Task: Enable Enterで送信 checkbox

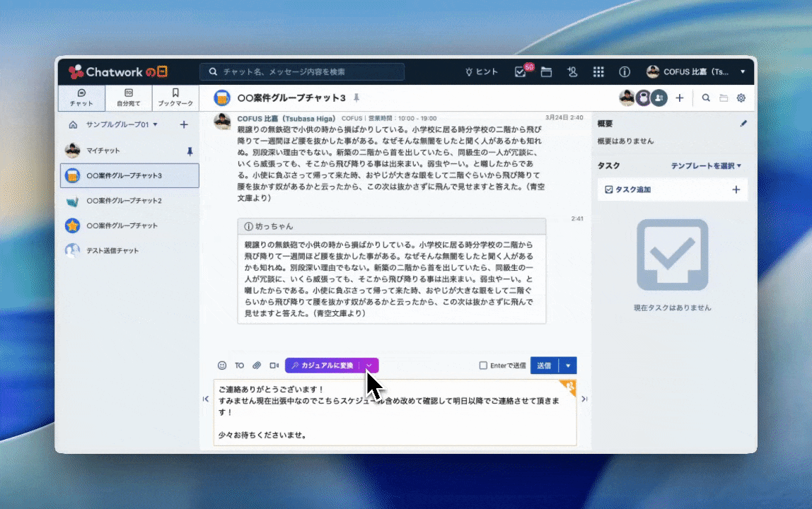Action: [483, 365]
